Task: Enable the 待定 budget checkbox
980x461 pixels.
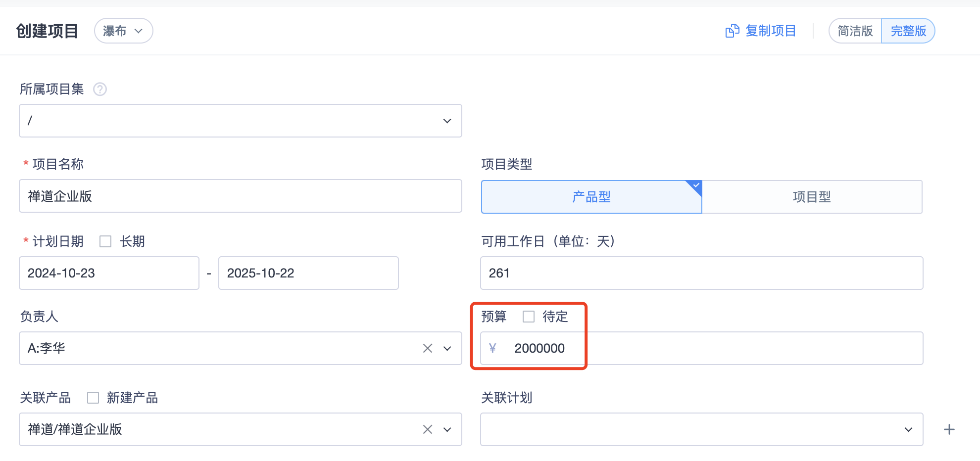Action: 529,317
